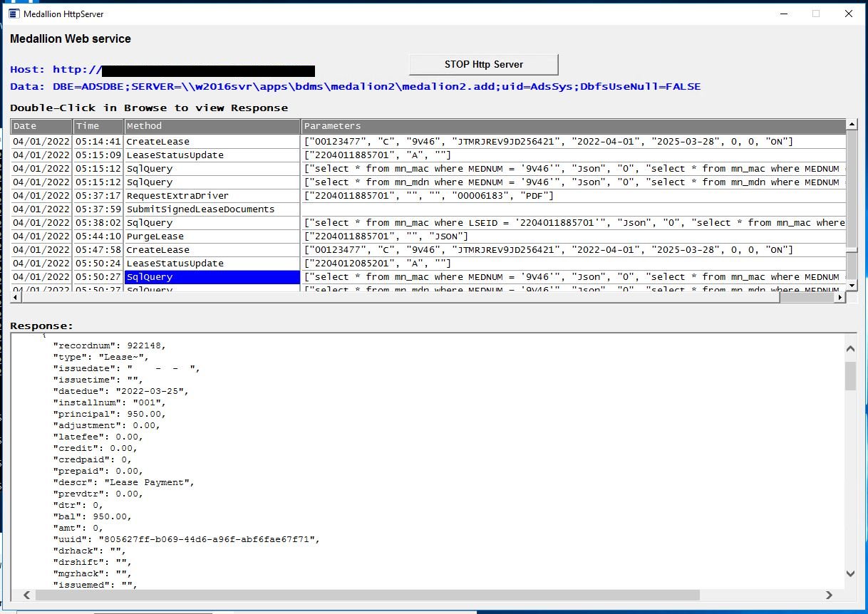Click the request table's down scroll arrow
Screen dimensions: 868x614
851,285
